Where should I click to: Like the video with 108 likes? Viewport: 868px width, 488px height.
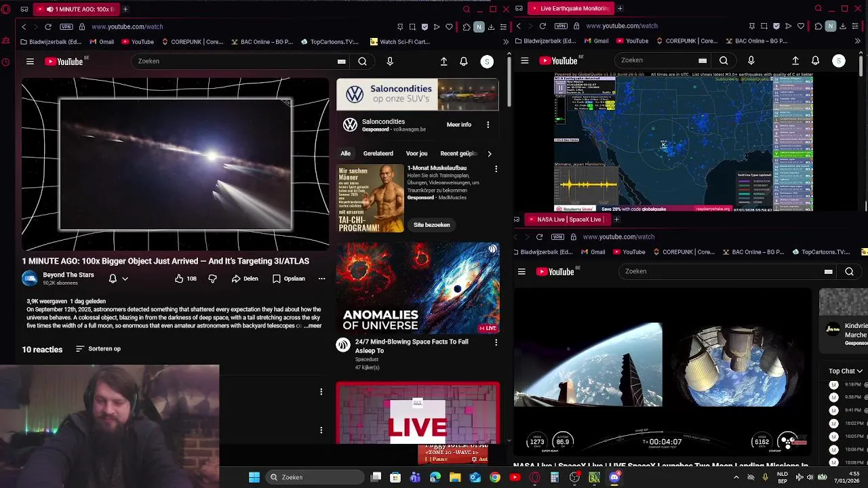185,279
